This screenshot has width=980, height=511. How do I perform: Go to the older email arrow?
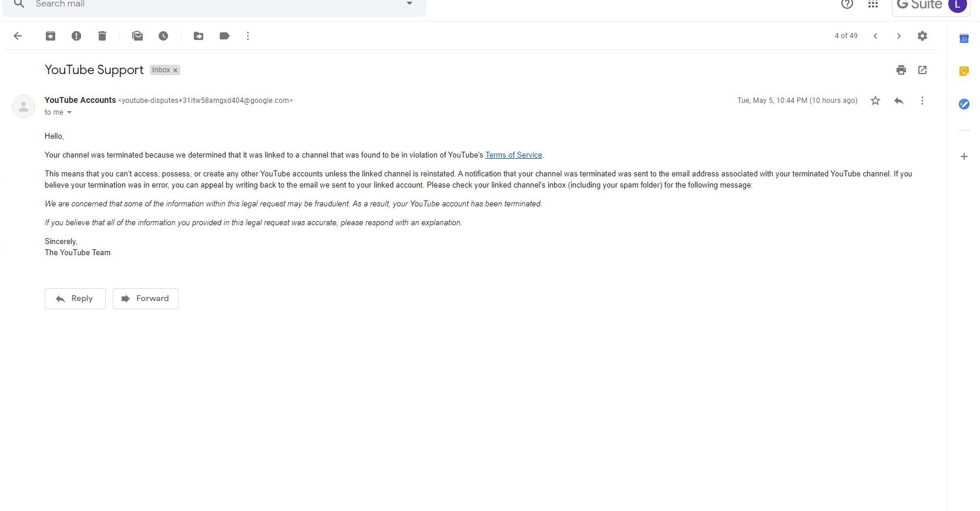coord(899,36)
